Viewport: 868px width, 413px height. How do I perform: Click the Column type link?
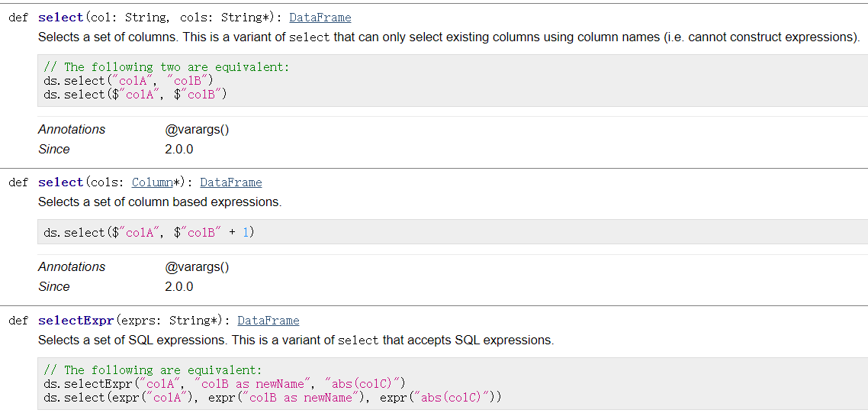[152, 182]
